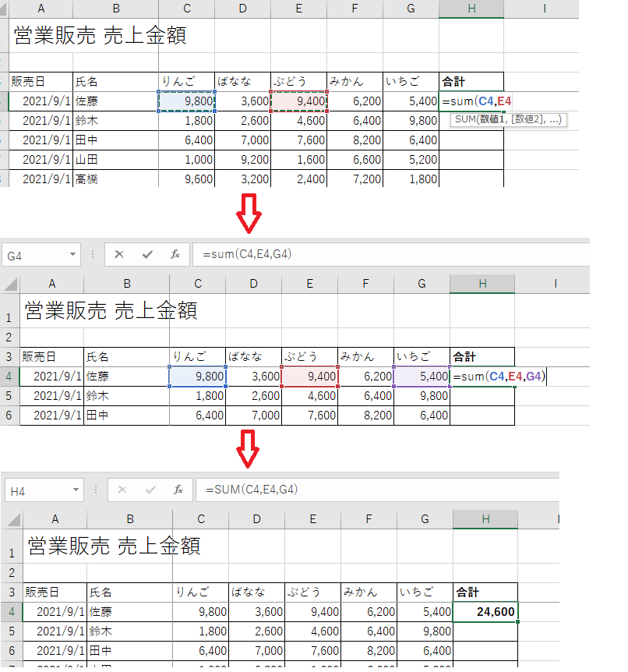Select the cell being edited with =sum(C4,E4
This screenshot has height=672, width=628.
point(471,101)
